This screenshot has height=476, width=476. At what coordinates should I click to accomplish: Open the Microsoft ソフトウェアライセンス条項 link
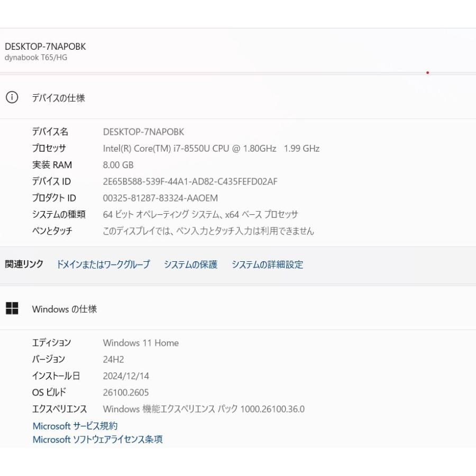(97, 440)
